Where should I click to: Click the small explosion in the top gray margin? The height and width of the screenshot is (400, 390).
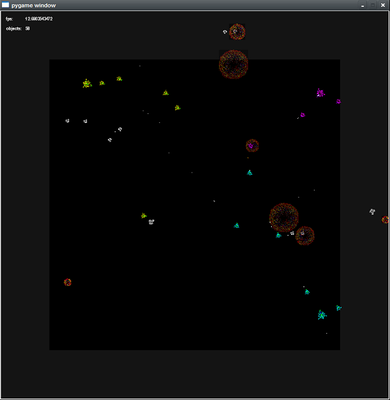click(x=237, y=32)
